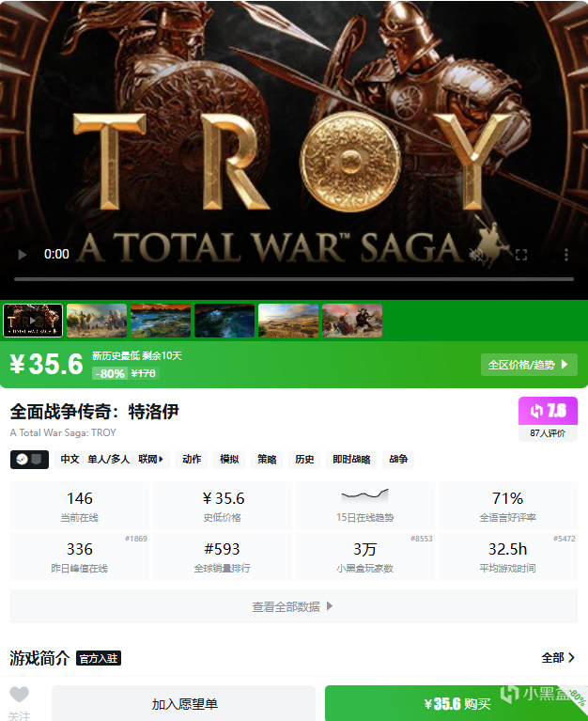Select the blue night map thumbnail
The height and width of the screenshot is (721, 588).
224,321
